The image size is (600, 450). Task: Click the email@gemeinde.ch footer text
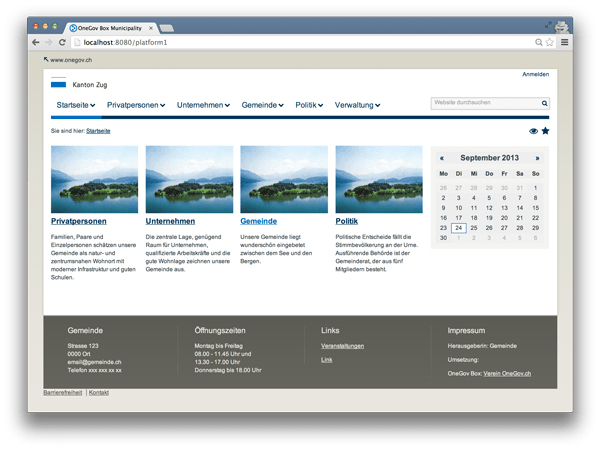(x=95, y=362)
